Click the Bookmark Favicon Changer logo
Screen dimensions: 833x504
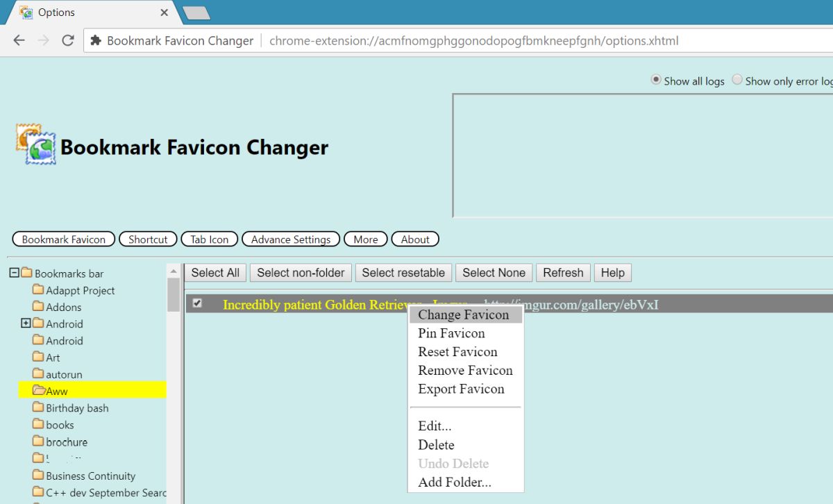tap(36, 144)
